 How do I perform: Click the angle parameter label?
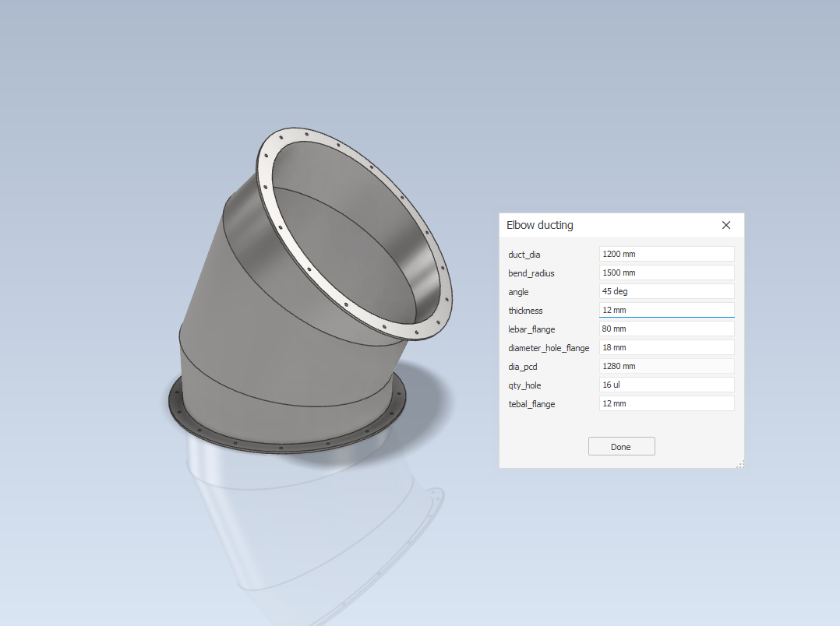[518, 293]
